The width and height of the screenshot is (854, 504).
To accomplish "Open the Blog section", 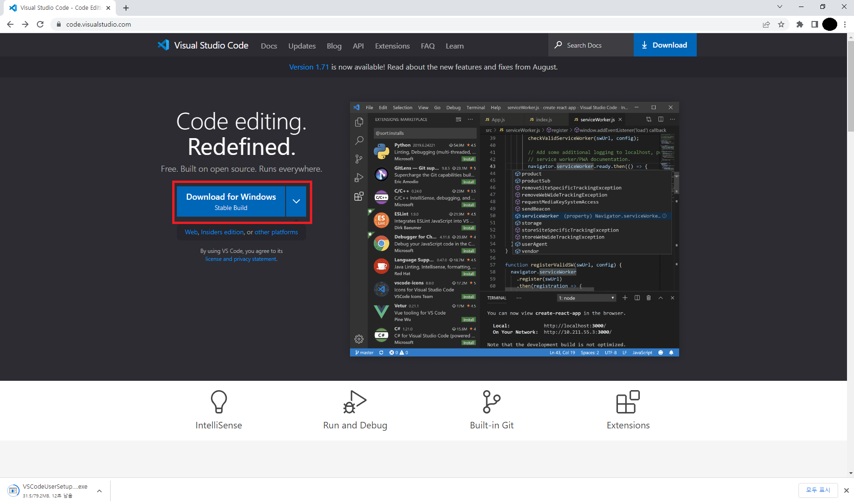I will (334, 46).
